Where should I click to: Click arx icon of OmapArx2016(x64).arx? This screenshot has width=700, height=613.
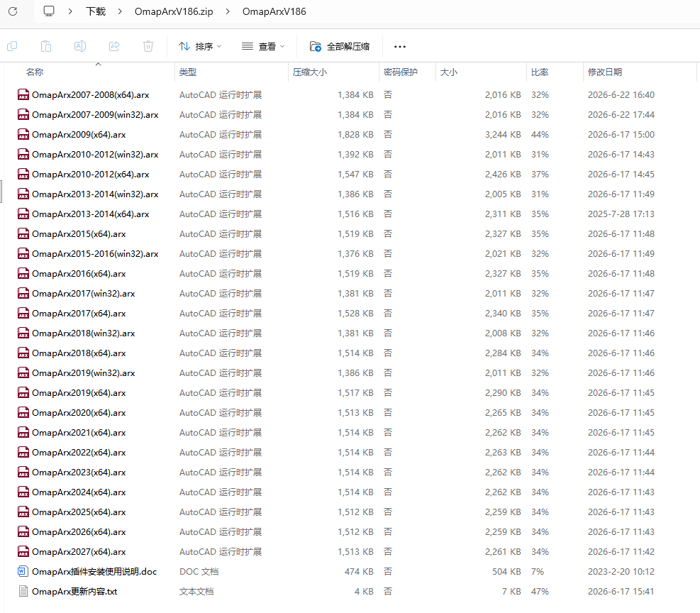tap(23, 274)
